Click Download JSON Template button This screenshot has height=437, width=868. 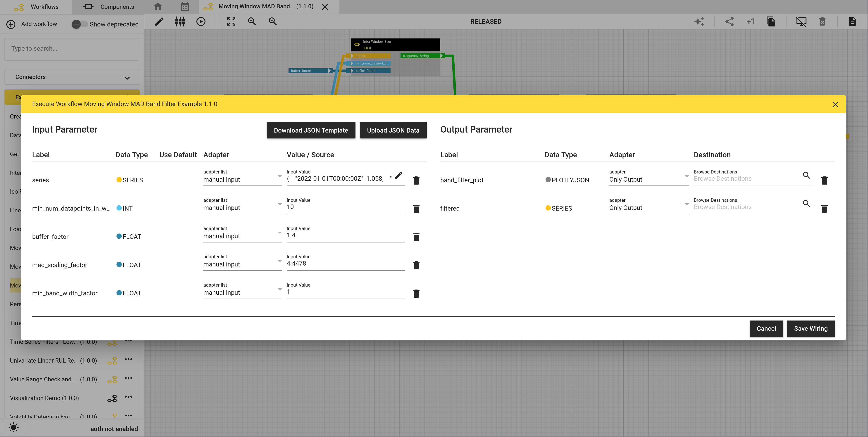pyautogui.click(x=311, y=130)
